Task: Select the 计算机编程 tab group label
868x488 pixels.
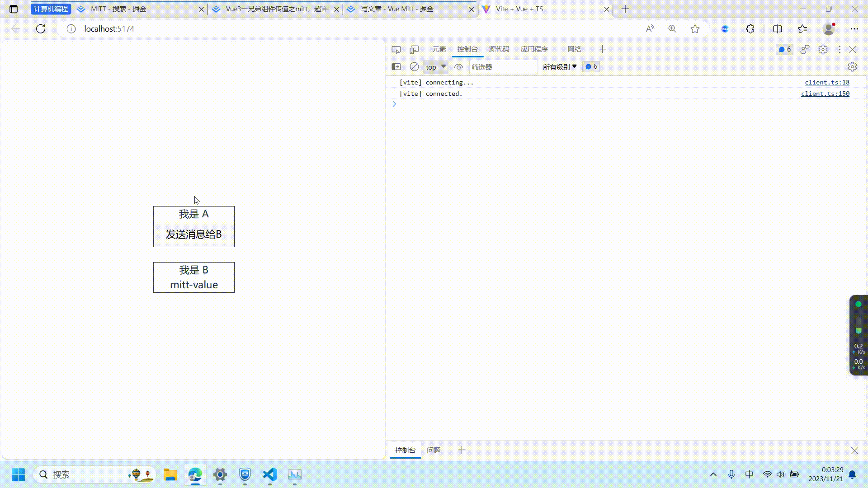Action: pyautogui.click(x=51, y=9)
